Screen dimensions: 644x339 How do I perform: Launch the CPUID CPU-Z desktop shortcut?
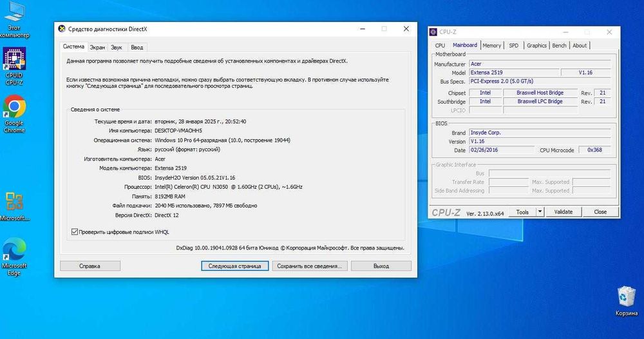14,66
